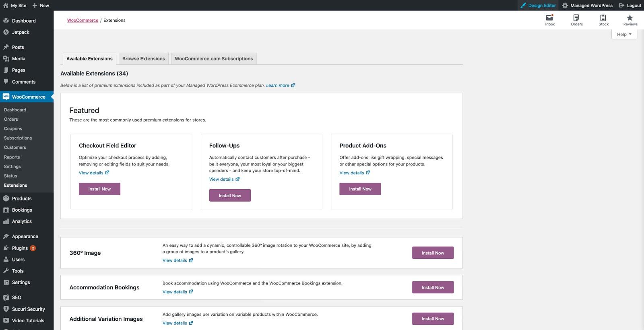Click the Logout arrow icon
644x330 pixels.
click(622, 6)
